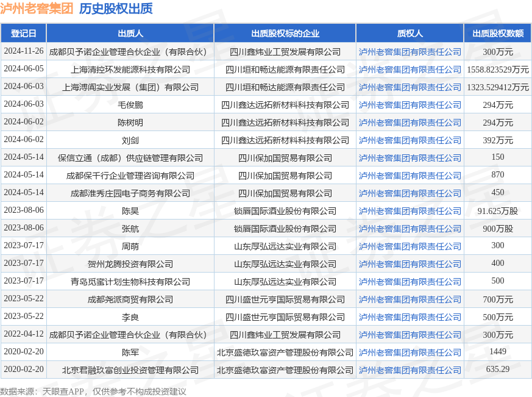Click the 登记日 column header
532x397 pixels.
23,34
